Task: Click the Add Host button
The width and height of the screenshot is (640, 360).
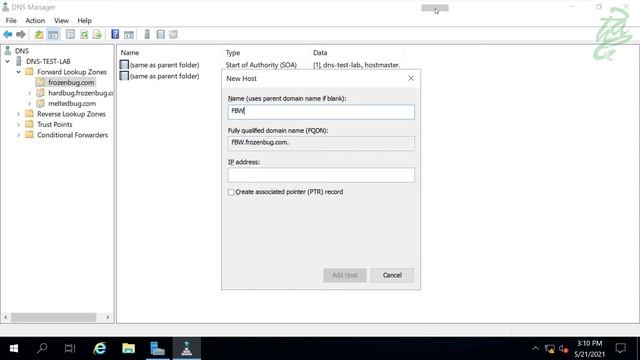Action: (345, 275)
